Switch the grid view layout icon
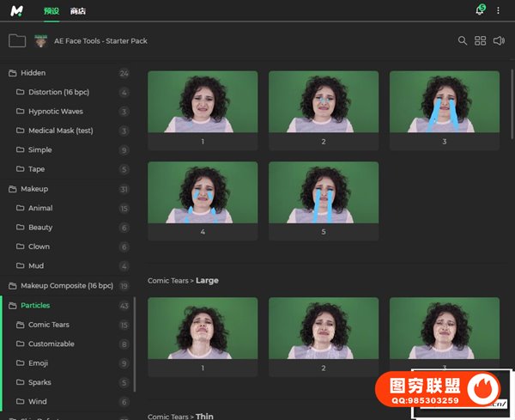The image size is (515, 420). 481,40
